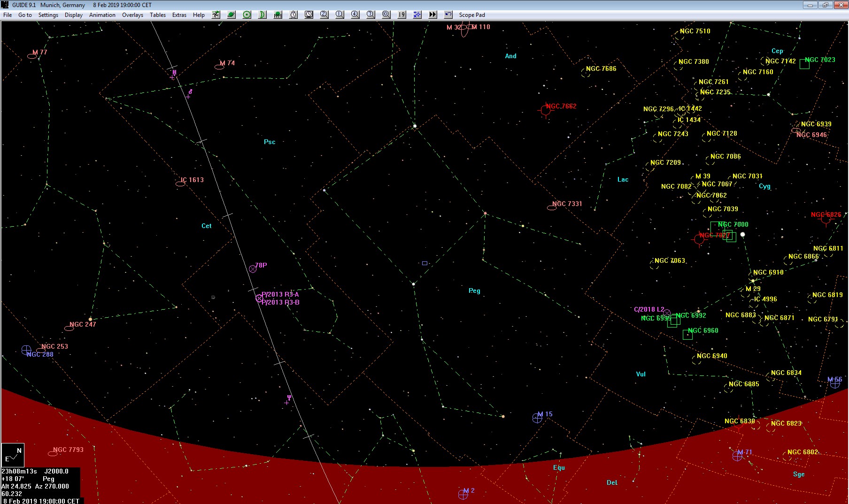Open the Display menu

(74, 15)
